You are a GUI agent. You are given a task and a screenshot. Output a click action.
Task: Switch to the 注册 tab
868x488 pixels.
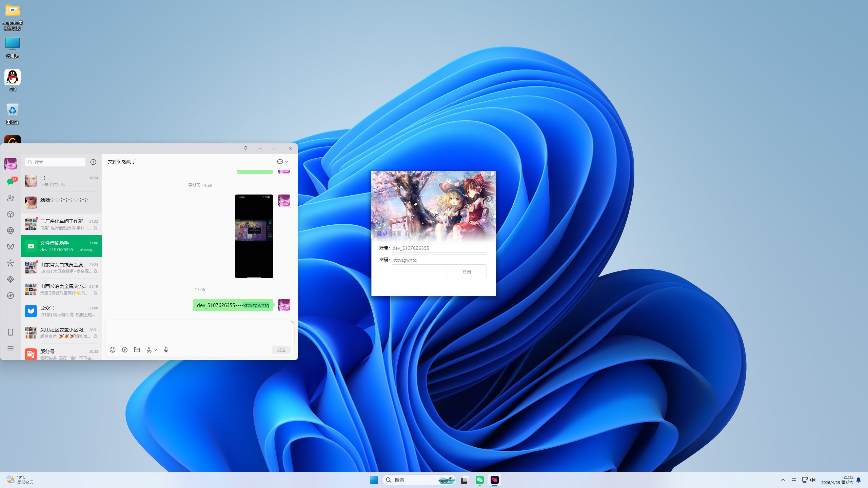click(396, 233)
